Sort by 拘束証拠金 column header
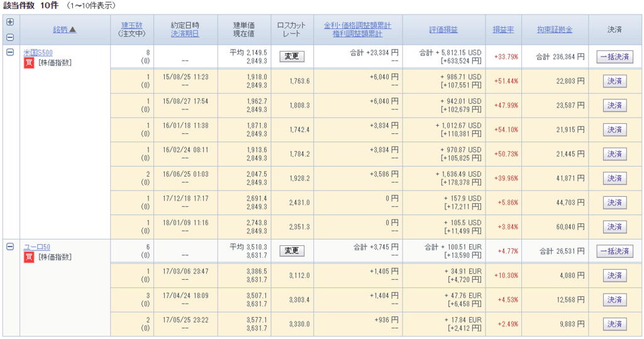 click(555, 30)
